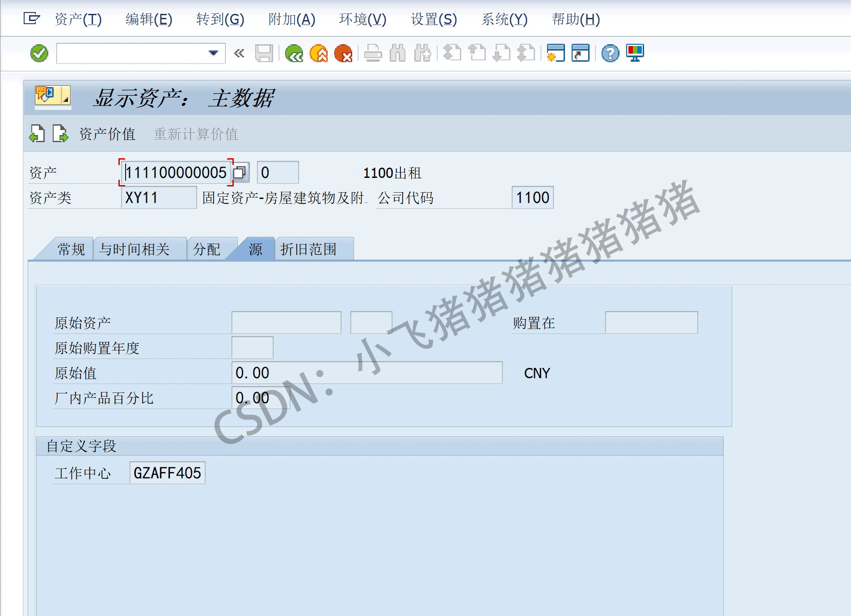Click the Customize Local Layout monitor icon
The width and height of the screenshot is (851, 616).
pos(635,53)
